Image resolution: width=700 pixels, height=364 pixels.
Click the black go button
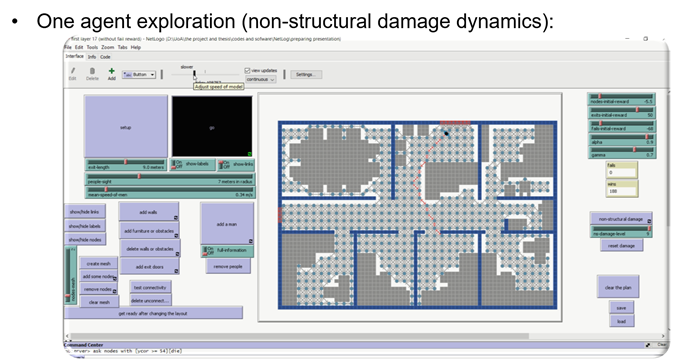212,126
